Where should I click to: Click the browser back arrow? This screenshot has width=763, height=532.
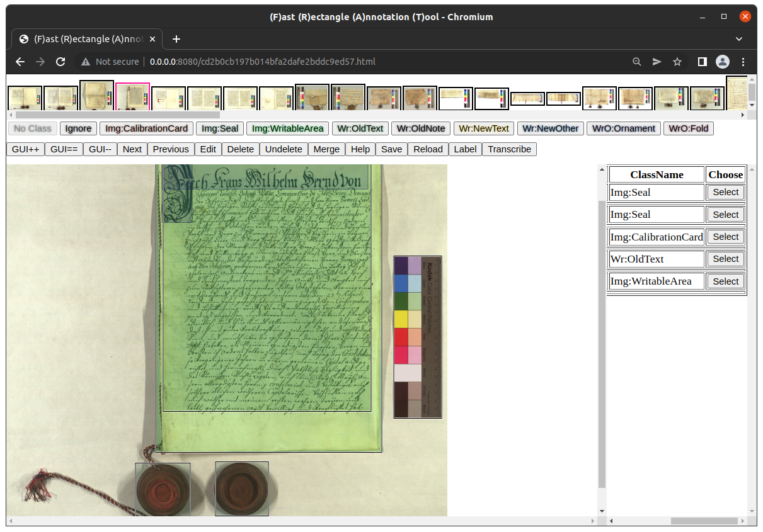(x=20, y=62)
